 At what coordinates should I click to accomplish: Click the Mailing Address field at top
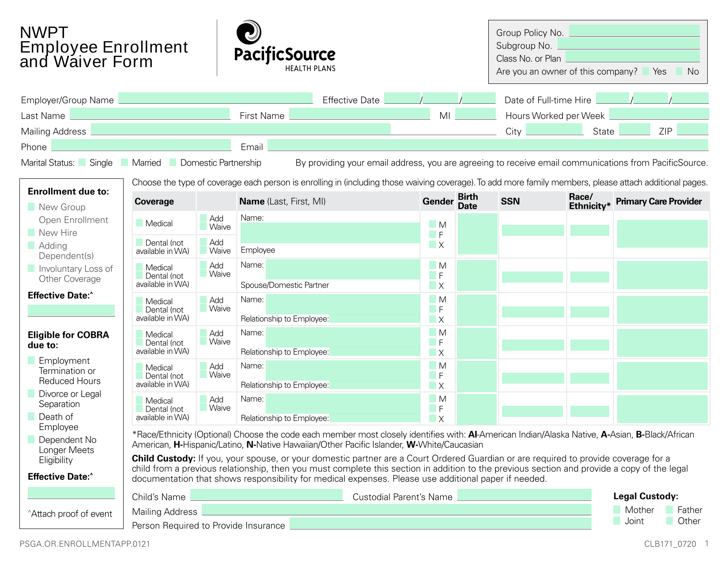(x=241, y=129)
